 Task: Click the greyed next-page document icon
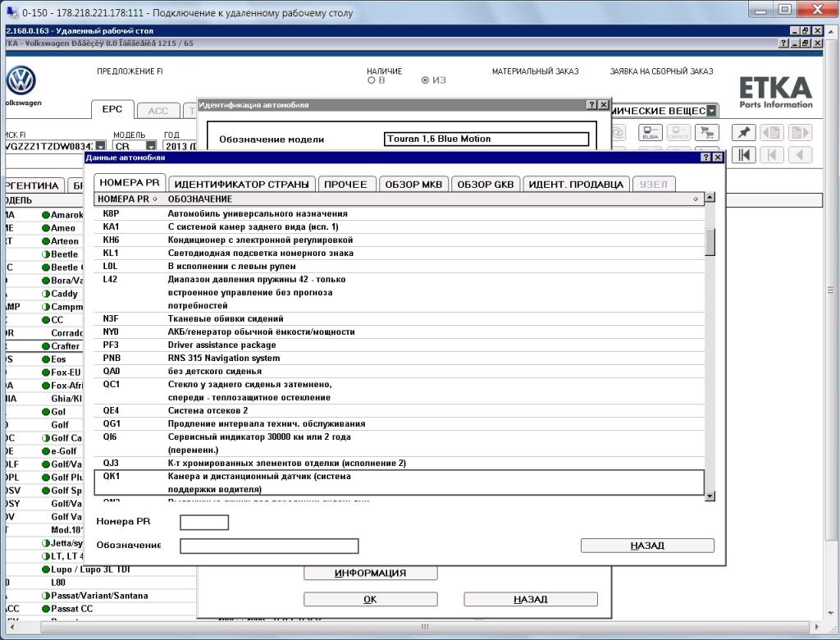800,132
